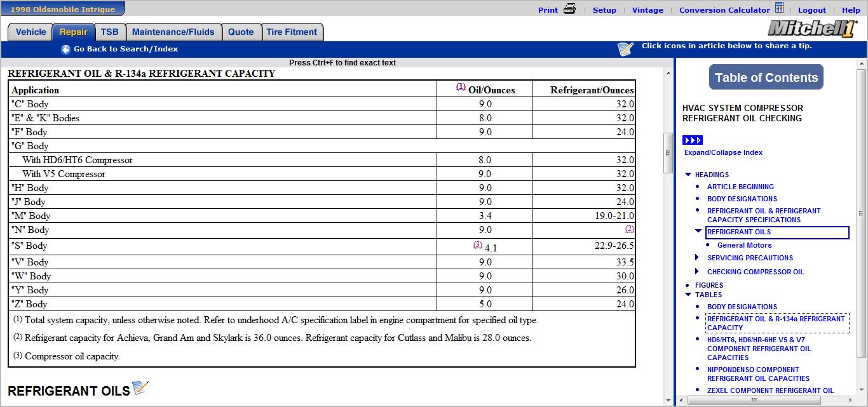Open REFRIGERANT OIL & R-134a REFRIGERANT CAPACITY table link
The height and width of the screenshot is (407, 868).
point(776,323)
